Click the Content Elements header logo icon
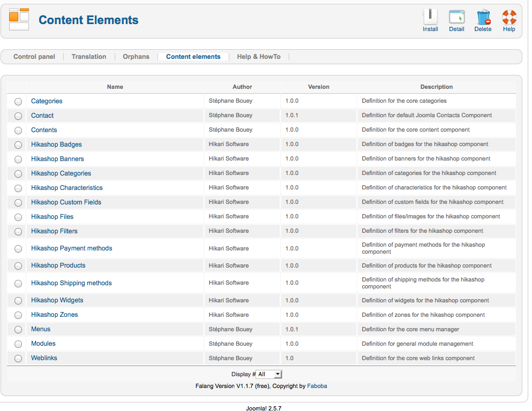Image resolution: width=532 pixels, height=411 pixels. coord(19,19)
